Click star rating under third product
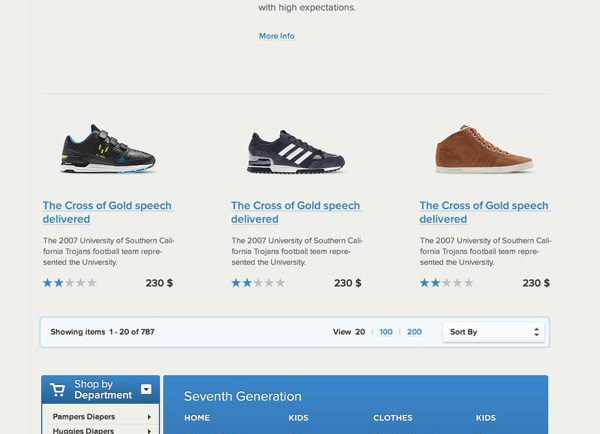The height and width of the screenshot is (434, 600). (x=446, y=283)
